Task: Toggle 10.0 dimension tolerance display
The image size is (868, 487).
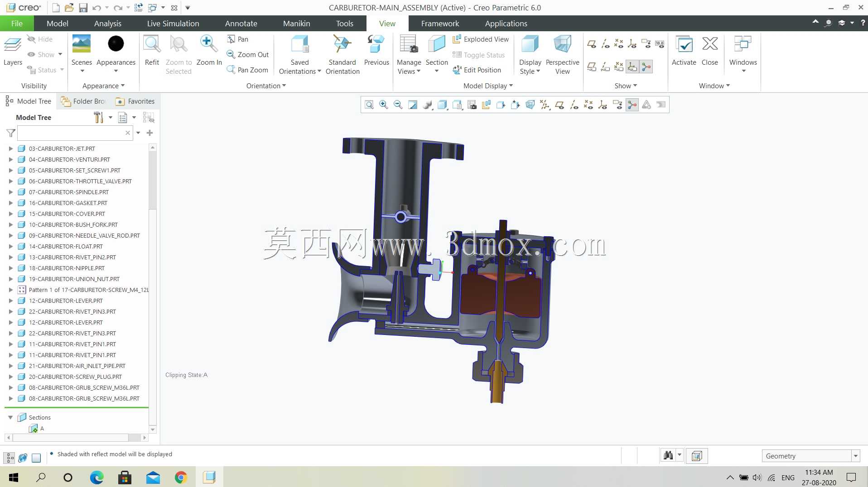Action: click(x=660, y=44)
